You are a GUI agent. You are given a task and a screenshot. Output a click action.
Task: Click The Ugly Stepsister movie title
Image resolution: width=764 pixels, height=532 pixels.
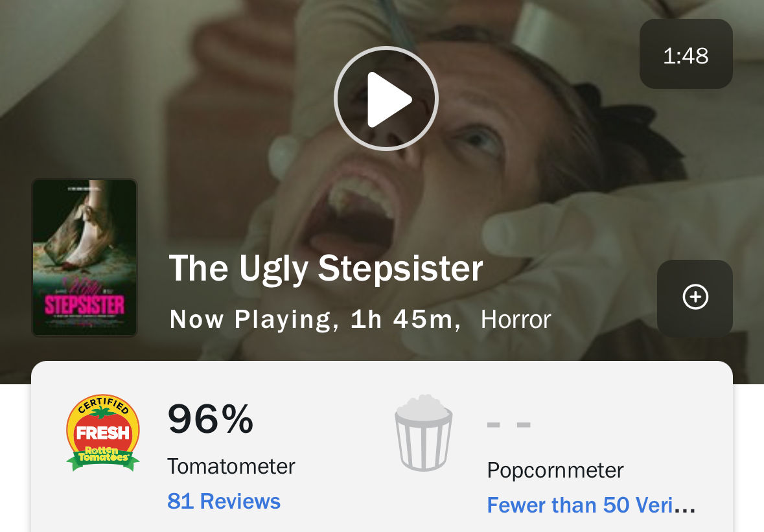326,268
